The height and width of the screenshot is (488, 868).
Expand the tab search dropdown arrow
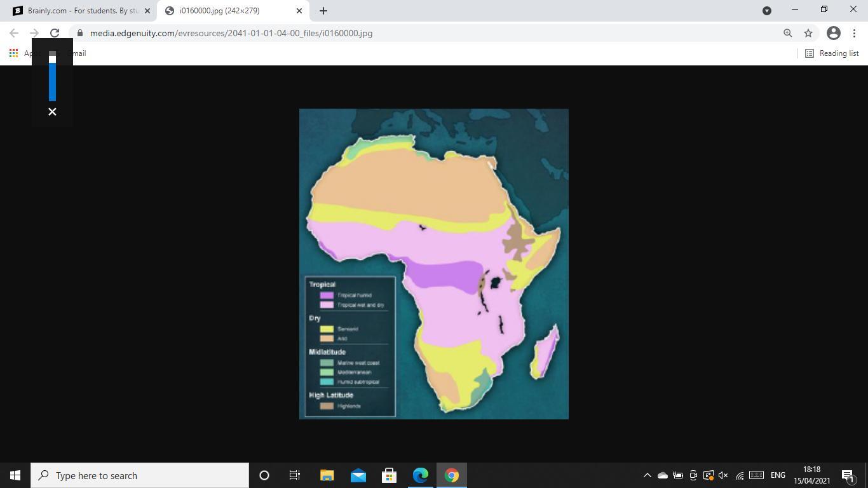766,11
